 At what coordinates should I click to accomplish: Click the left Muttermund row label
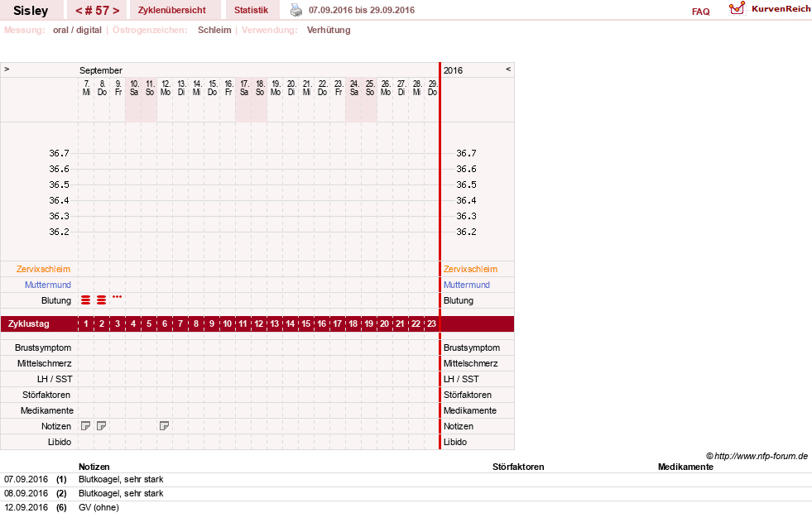[x=48, y=285]
